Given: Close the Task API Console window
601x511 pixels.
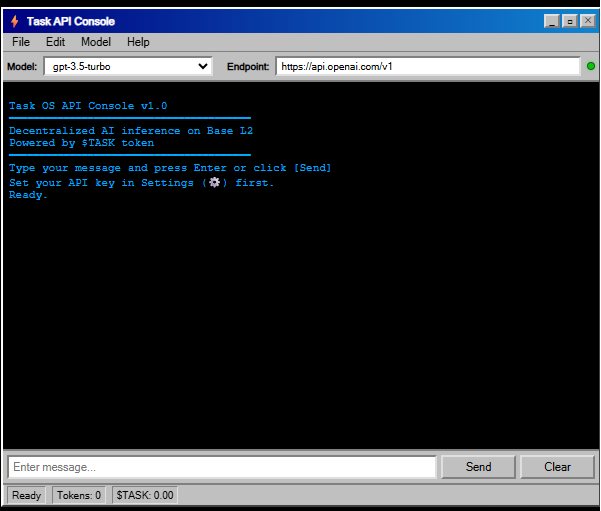Looking at the screenshot, I should (x=588, y=21).
